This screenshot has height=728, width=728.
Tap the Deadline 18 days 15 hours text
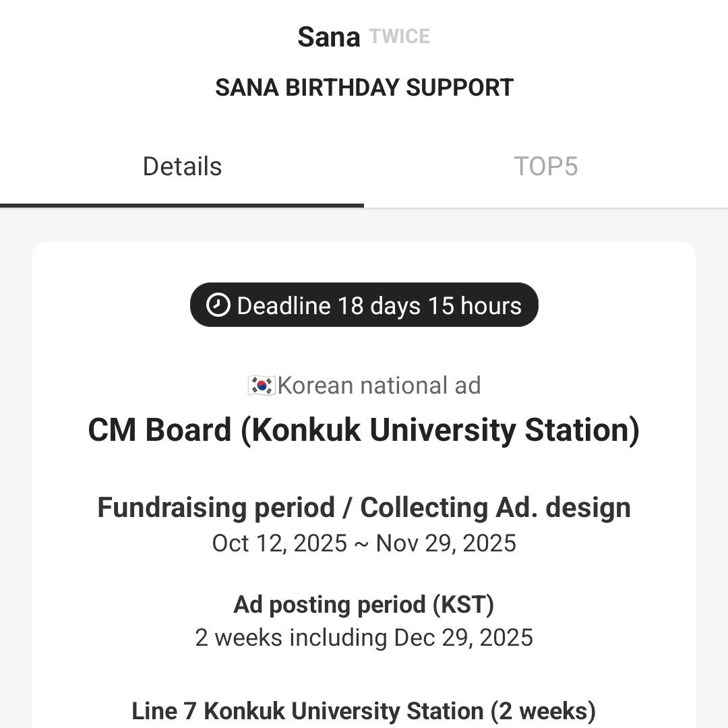tap(379, 306)
